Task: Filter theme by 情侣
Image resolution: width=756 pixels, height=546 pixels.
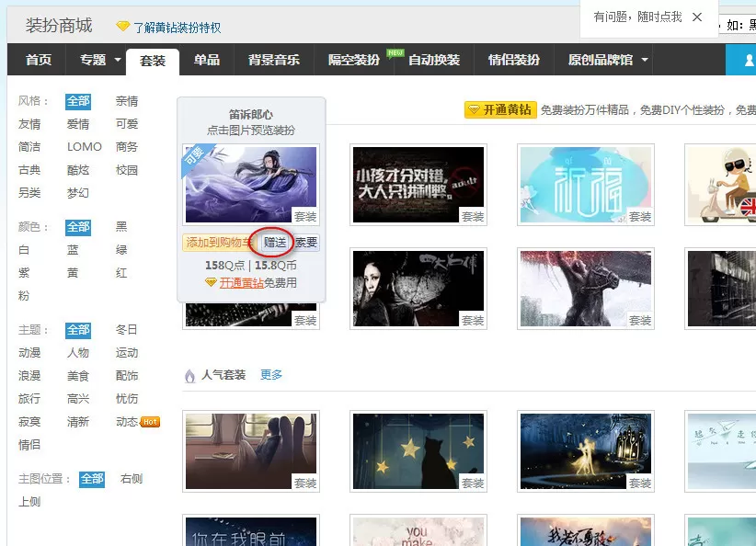Action: 29,445
